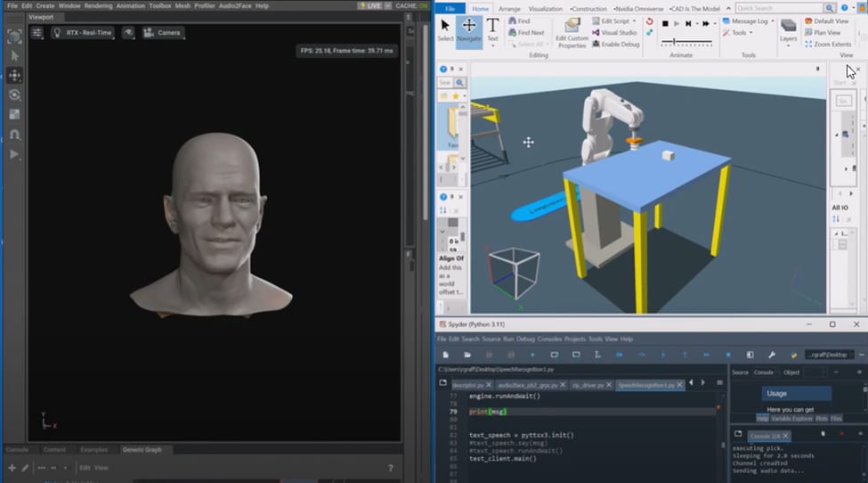
Task: Open Mesh menu in Omniverse
Action: [183, 6]
